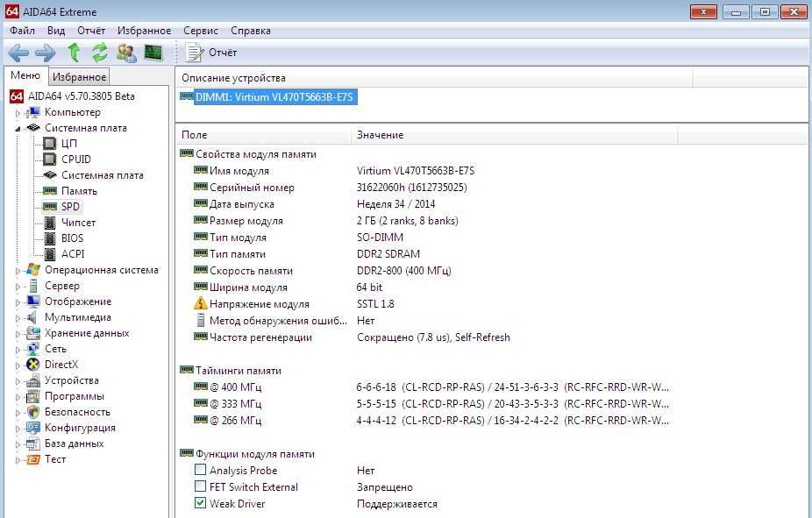Collapse the Системная плата tree node
Image resolution: width=812 pixels, height=518 pixels.
18,128
